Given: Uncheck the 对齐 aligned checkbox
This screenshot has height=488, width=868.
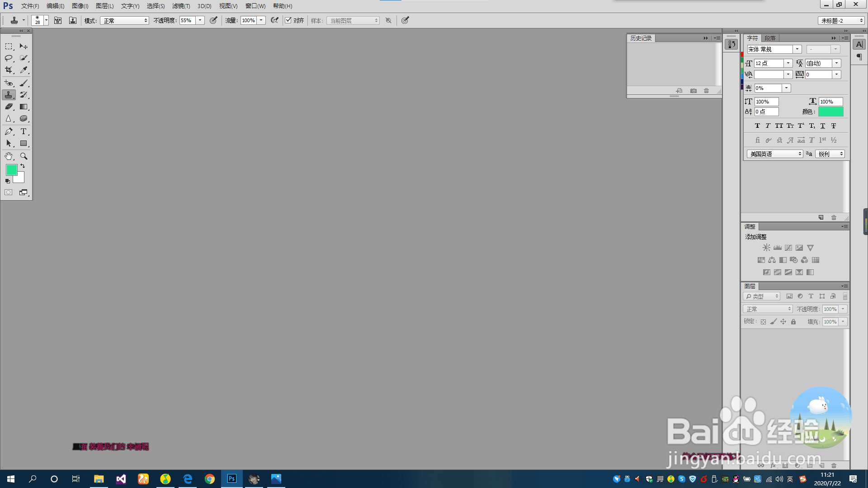Looking at the screenshot, I should (288, 20).
